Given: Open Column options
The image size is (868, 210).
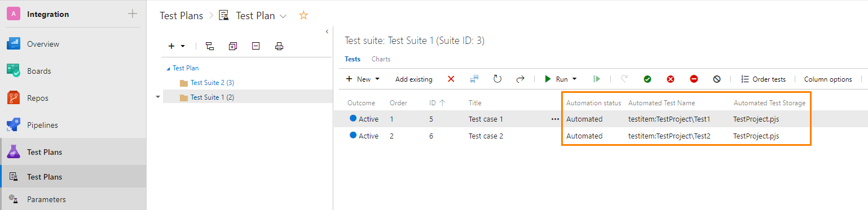Looking at the screenshot, I should (828, 79).
